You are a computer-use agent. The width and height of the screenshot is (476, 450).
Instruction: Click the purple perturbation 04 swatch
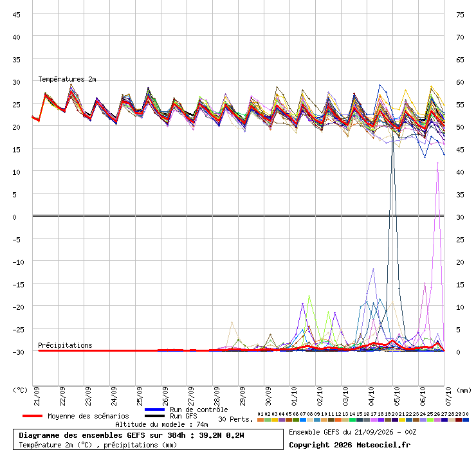tap(282, 420)
